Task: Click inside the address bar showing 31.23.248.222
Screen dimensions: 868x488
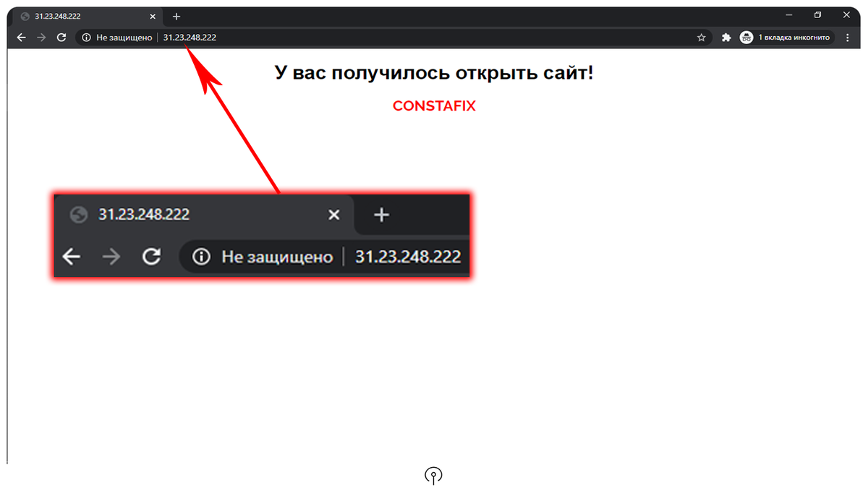Action: pos(190,37)
